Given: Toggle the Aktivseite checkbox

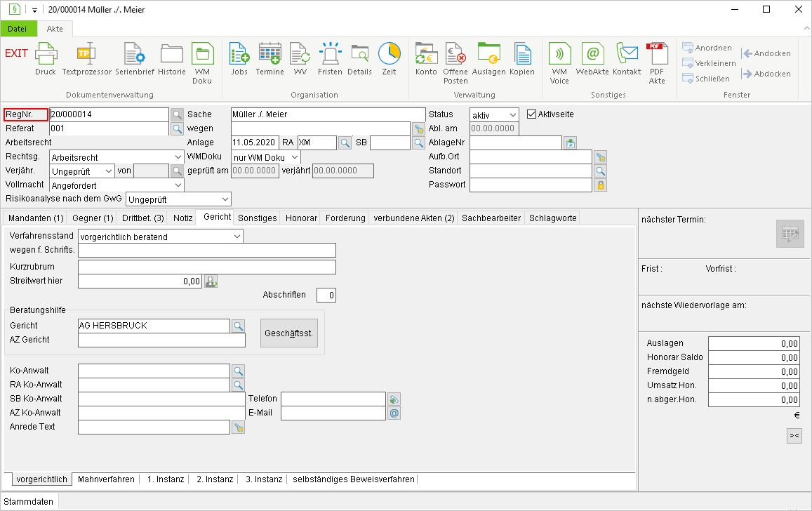Looking at the screenshot, I should (x=531, y=114).
